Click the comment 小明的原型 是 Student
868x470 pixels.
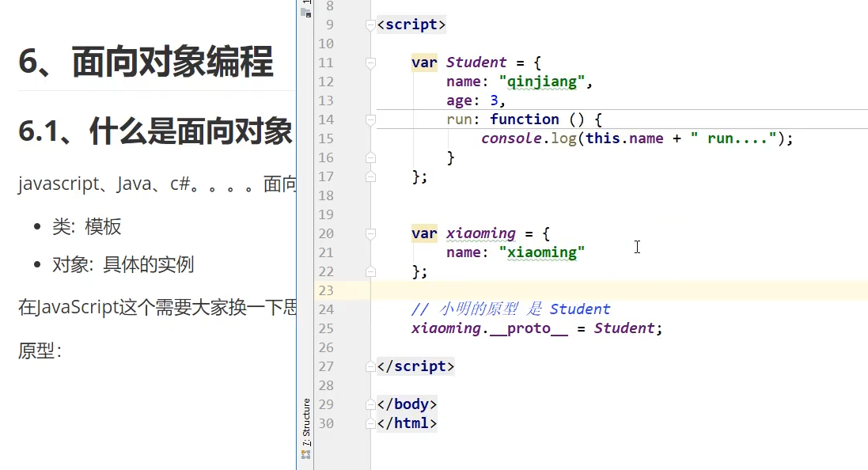510,309
